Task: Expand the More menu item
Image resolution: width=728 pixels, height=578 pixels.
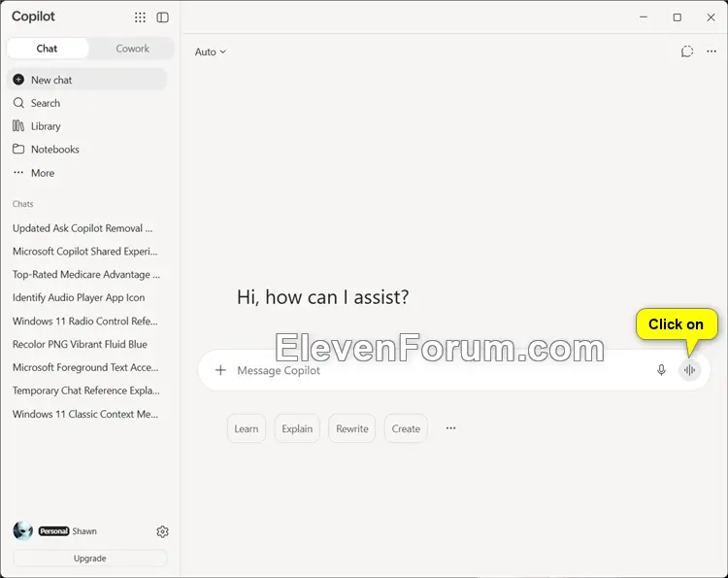Action: (x=86, y=172)
